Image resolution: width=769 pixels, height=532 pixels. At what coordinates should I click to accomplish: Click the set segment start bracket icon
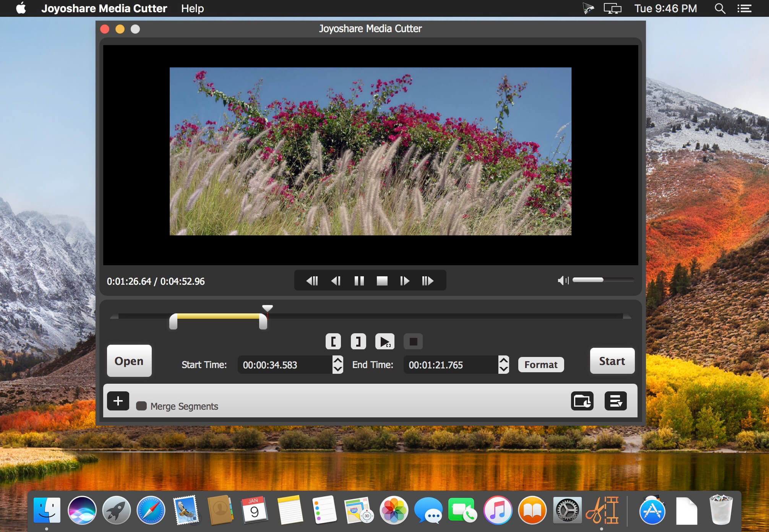click(333, 341)
